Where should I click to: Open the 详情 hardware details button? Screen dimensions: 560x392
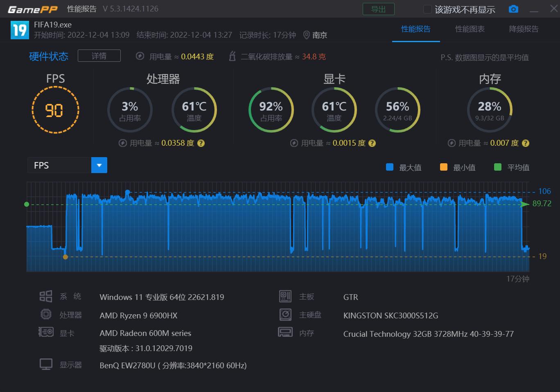[x=99, y=56]
